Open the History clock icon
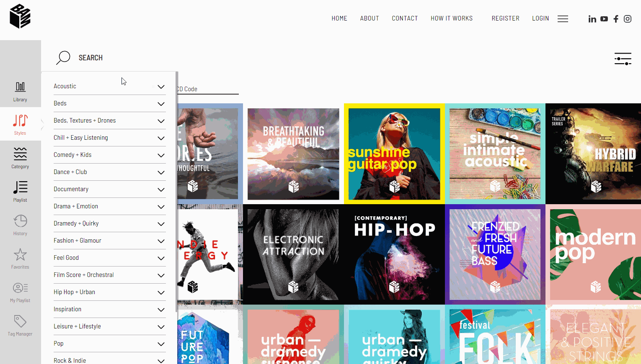Viewport: 641px width, 364px height. pos(20,221)
